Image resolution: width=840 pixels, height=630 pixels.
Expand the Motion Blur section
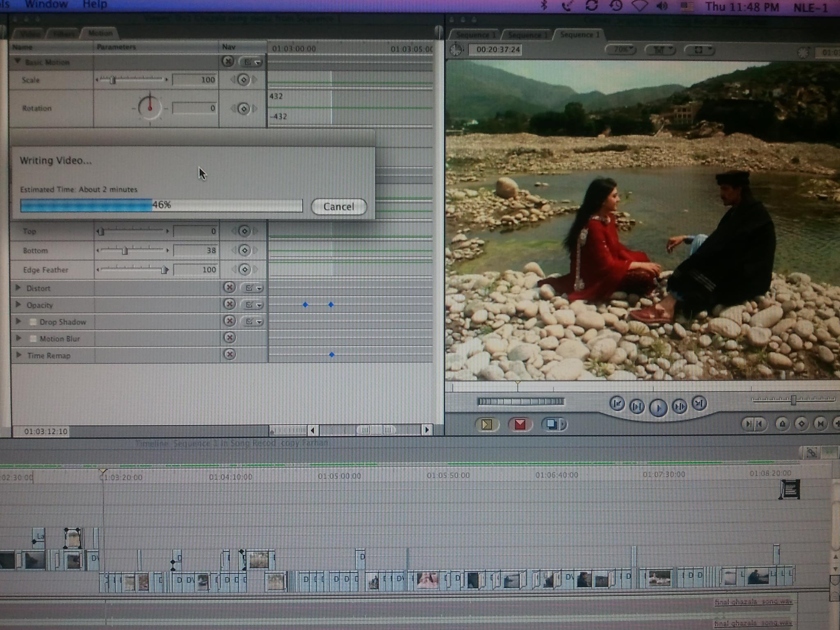click(x=18, y=338)
